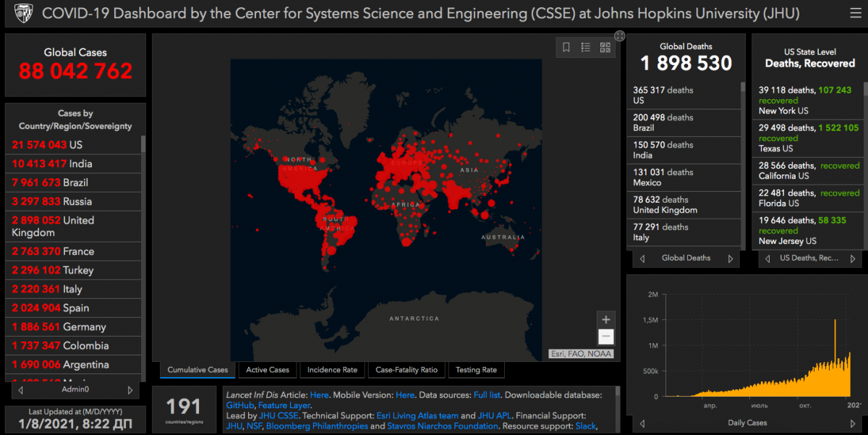
Task: Open the Esri Living Atlas team link
Action: click(417, 415)
